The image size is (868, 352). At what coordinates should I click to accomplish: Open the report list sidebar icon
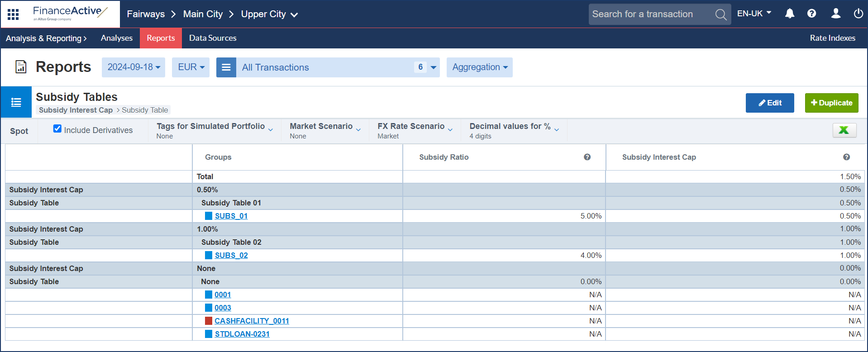click(16, 102)
